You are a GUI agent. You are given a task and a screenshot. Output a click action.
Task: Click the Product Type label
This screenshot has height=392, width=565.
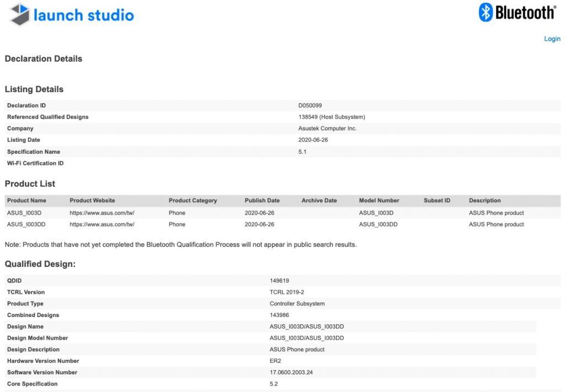(x=25, y=304)
